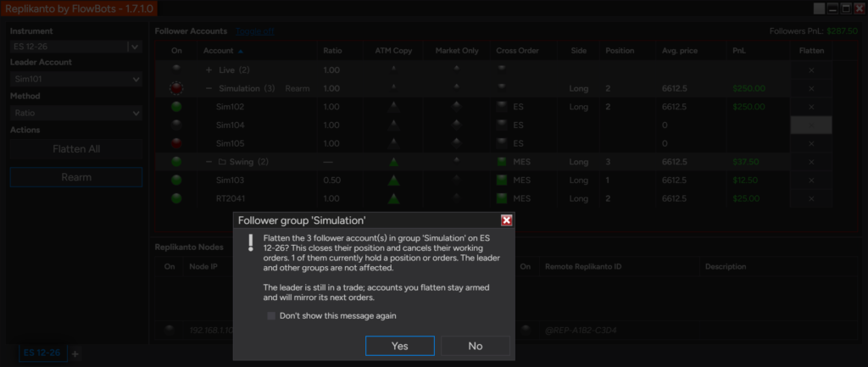Toggle Market Only diamond for Sim102

[457, 107]
